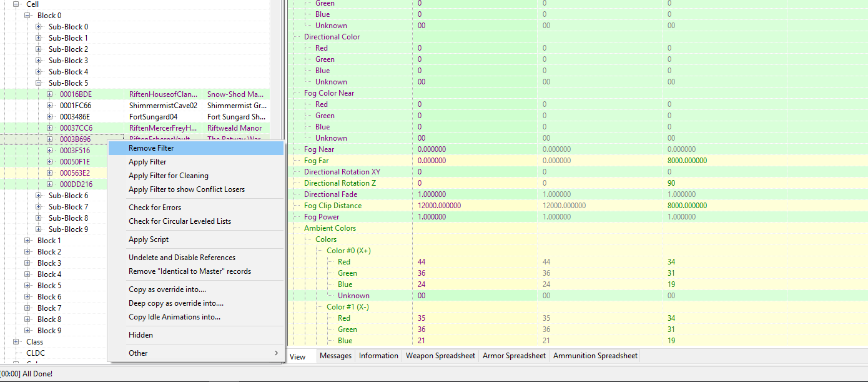Expand the Class node
The height and width of the screenshot is (382, 868).
pyautogui.click(x=16, y=342)
